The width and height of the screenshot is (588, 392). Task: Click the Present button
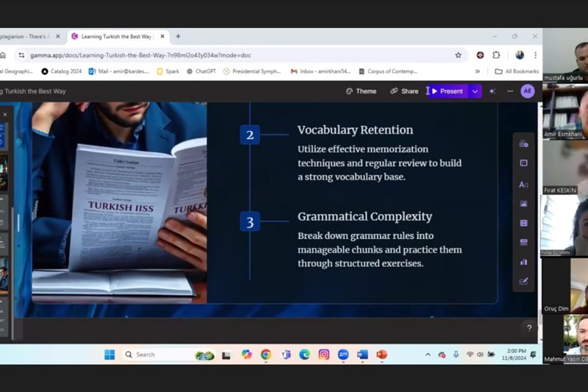pyautogui.click(x=447, y=91)
